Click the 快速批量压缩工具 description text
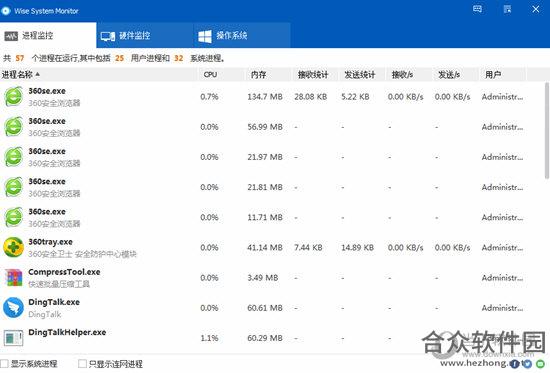The image size is (550, 373). point(59,284)
